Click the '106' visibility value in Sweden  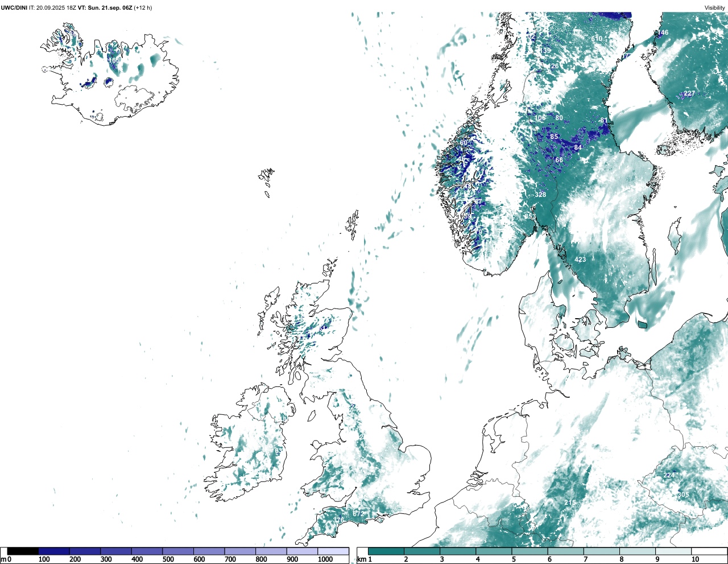tap(540, 118)
